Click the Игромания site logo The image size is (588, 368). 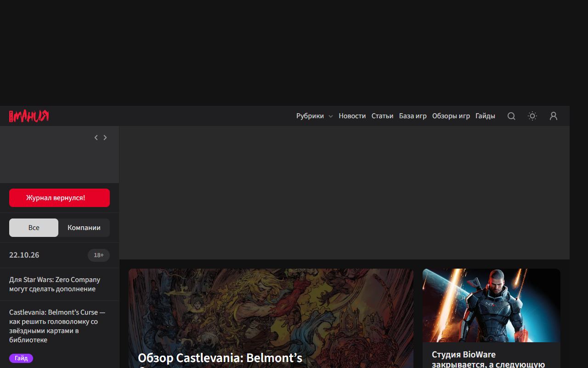coord(29,116)
